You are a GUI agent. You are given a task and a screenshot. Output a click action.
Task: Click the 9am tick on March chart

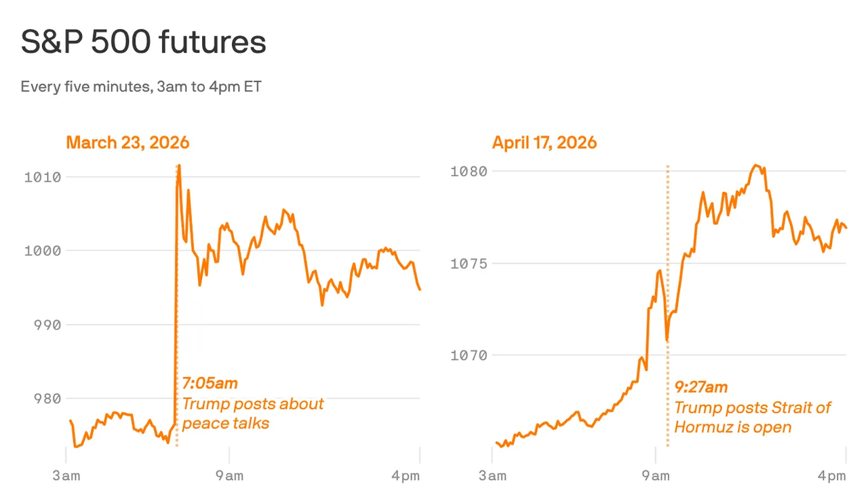click(x=229, y=476)
